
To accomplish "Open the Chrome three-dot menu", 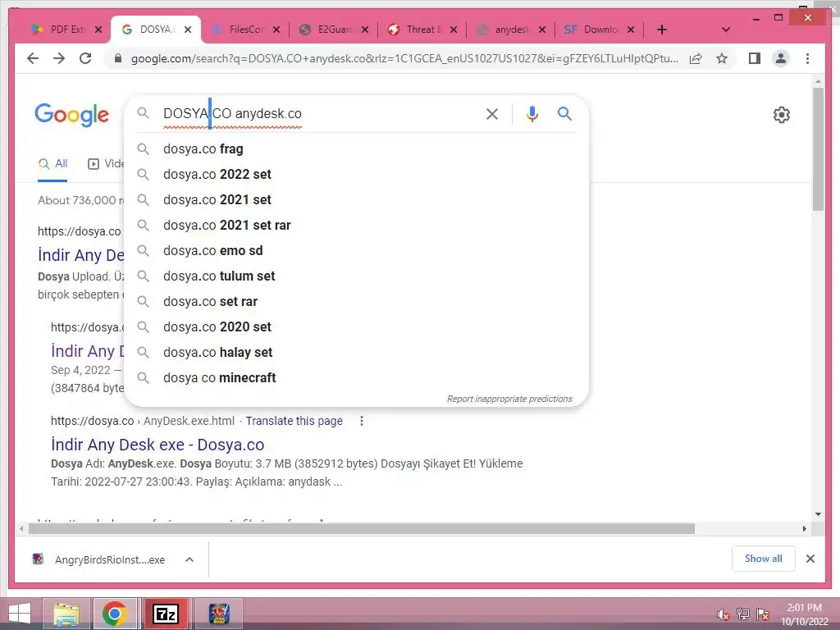I will click(x=807, y=58).
